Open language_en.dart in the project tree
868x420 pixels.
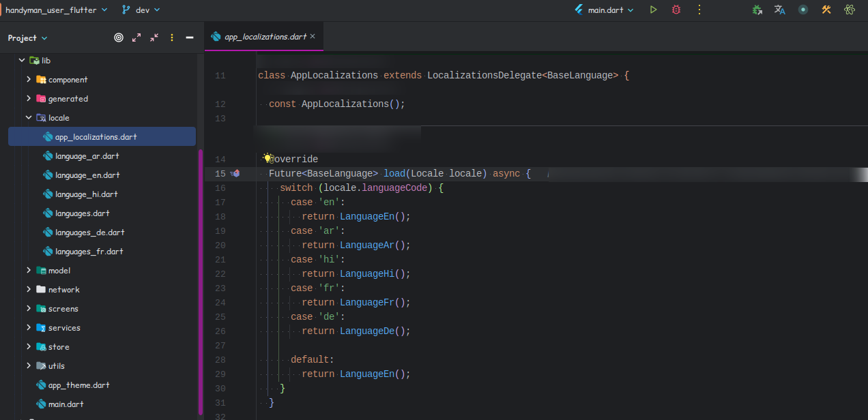coord(87,175)
